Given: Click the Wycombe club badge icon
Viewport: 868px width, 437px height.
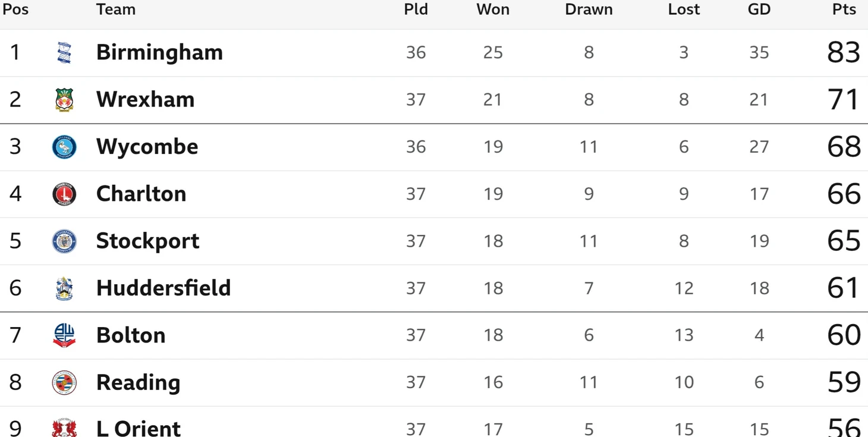Looking at the screenshot, I should [x=64, y=147].
